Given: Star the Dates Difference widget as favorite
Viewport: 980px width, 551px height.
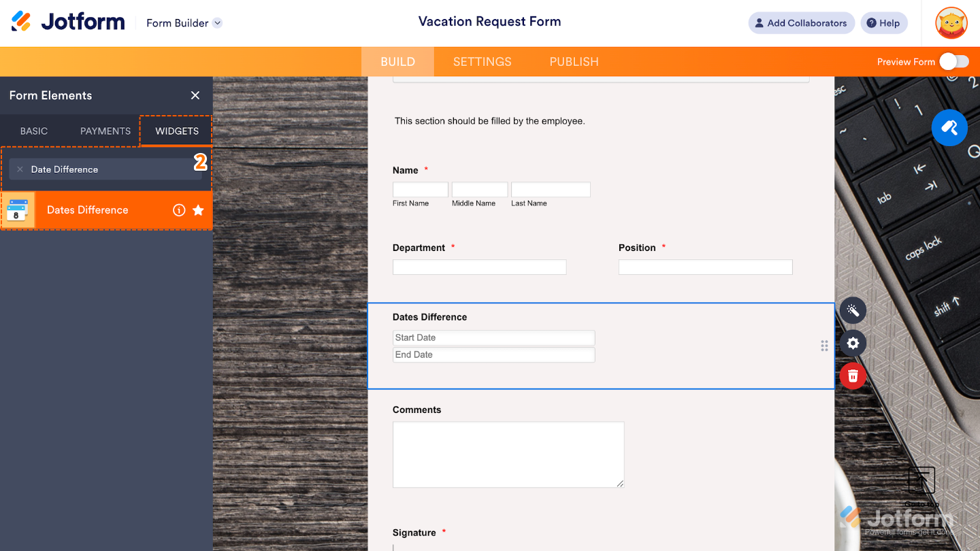Looking at the screenshot, I should tap(198, 210).
